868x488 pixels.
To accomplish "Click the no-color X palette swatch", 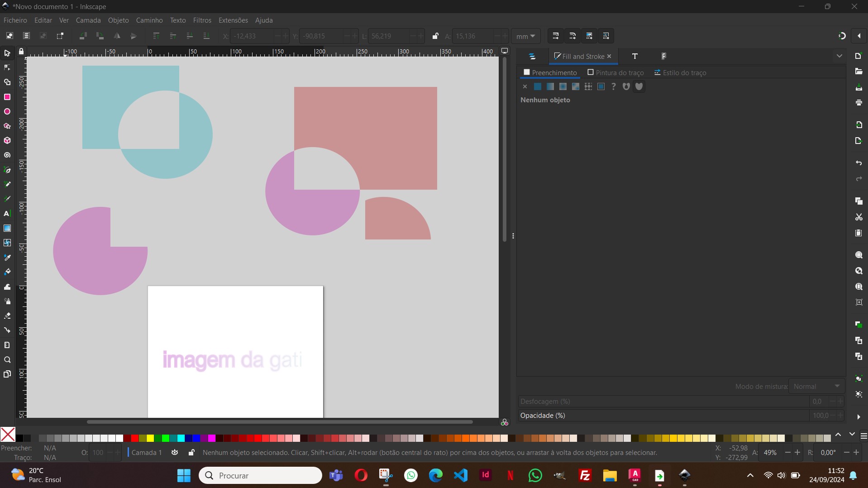I will (x=8, y=435).
